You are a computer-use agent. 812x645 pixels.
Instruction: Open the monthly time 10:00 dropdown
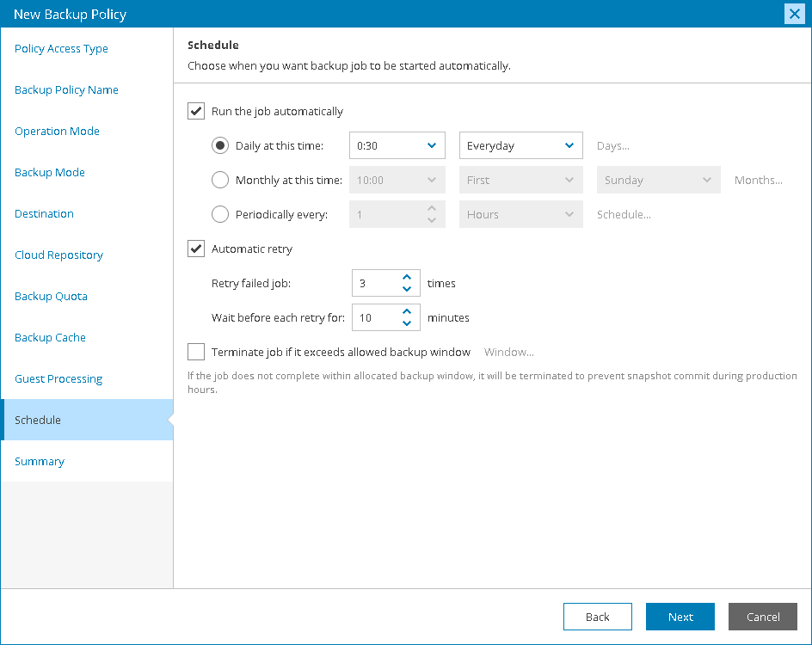(x=397, y=180)
